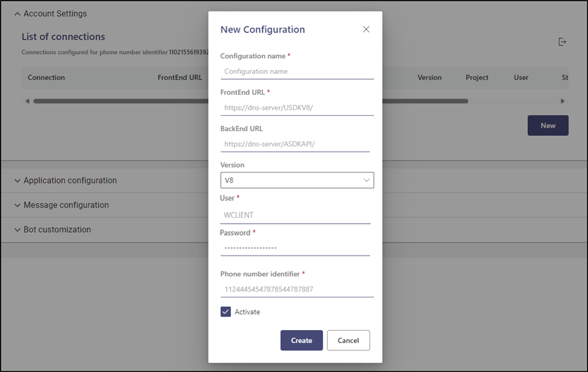Click the logout/export icon near the top right
Image resolution: width=588 pixels, height=372 pixels.
(562, 42)
